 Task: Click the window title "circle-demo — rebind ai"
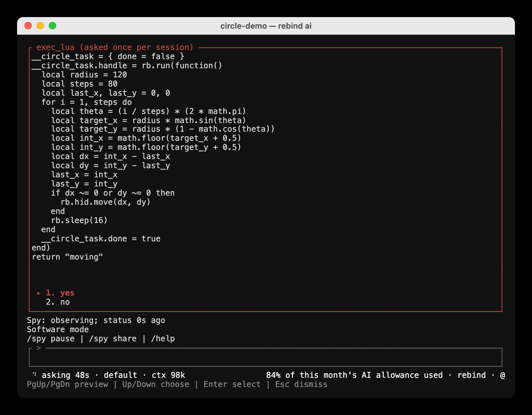tap(266, 26)
